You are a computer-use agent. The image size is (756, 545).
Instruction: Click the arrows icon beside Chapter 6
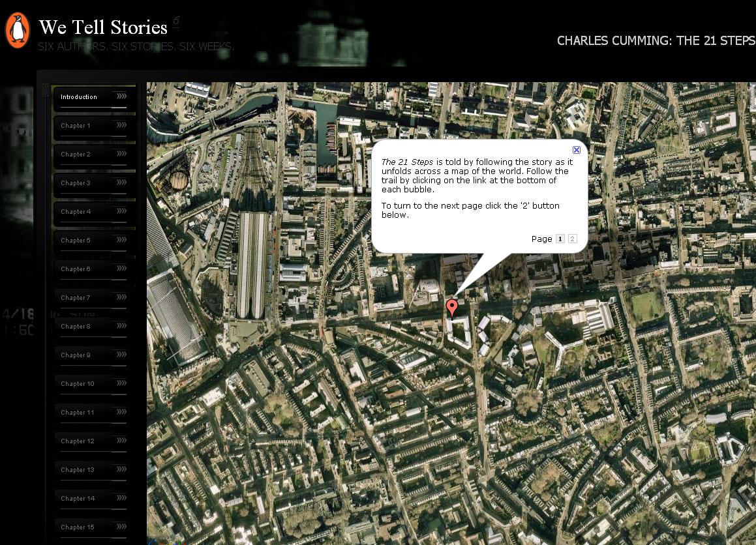(x=121, y=269)
